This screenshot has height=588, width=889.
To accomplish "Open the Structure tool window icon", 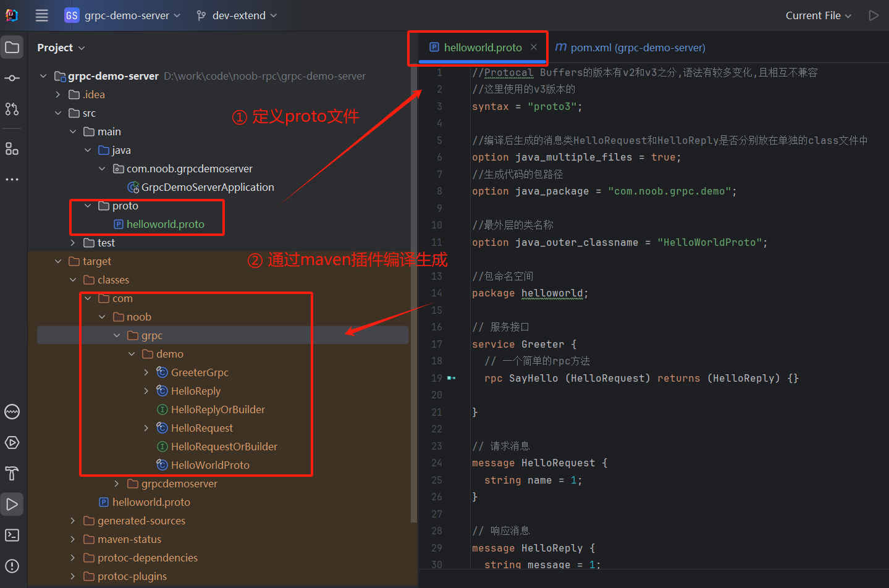I will [x=12, y=149].
